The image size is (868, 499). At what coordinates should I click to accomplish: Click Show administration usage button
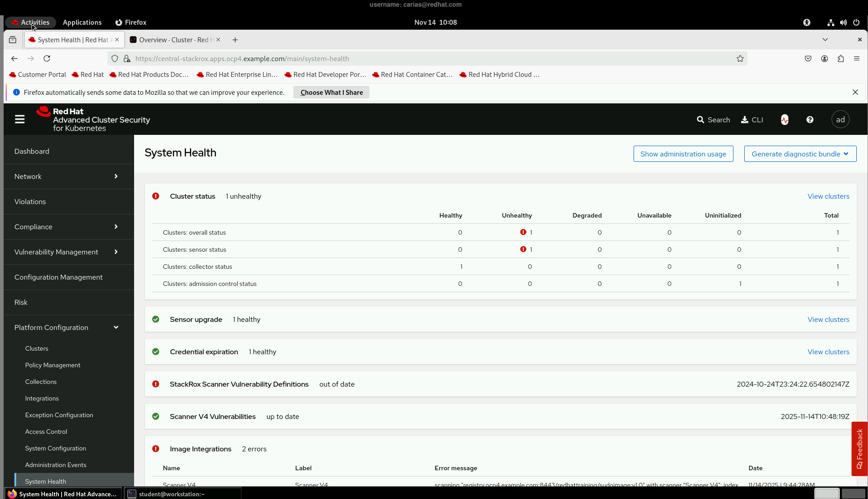coord(683,154)
